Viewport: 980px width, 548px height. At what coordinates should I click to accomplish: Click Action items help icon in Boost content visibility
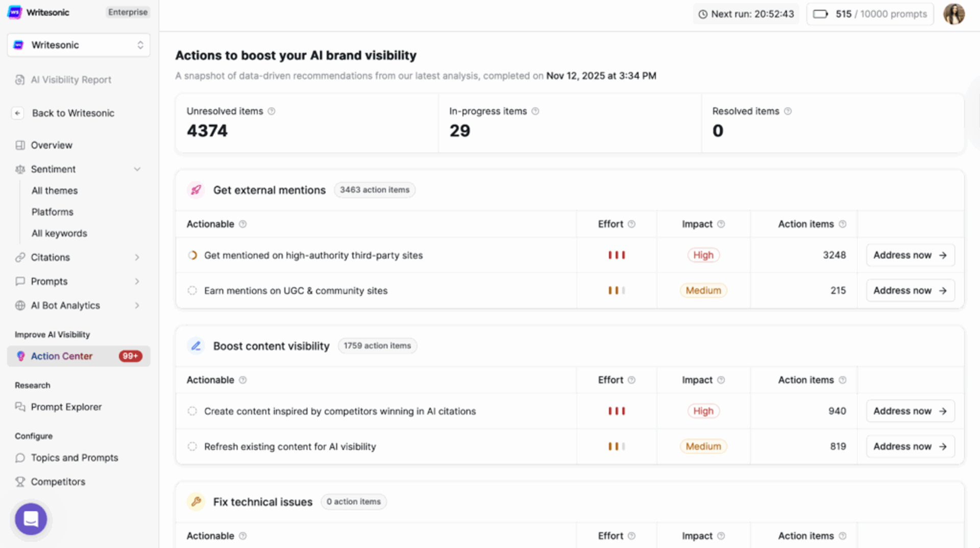[x=842, y=380]
